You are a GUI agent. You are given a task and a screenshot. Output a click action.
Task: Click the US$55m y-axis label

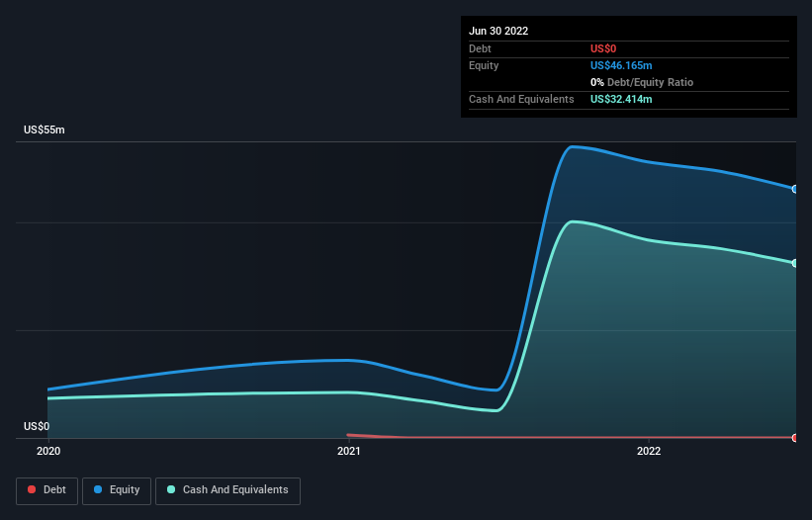[45, 130]
